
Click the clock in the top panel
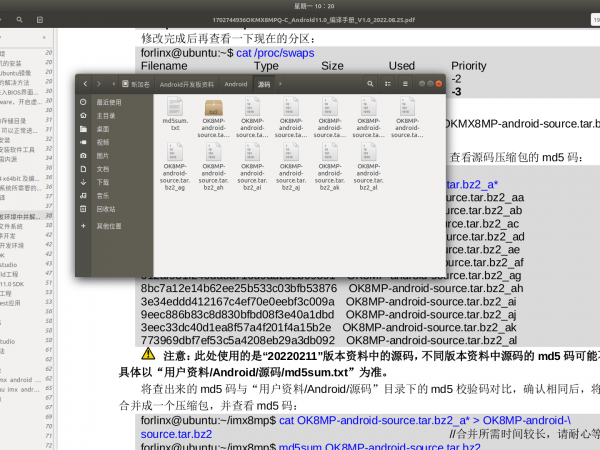(302, 5)
